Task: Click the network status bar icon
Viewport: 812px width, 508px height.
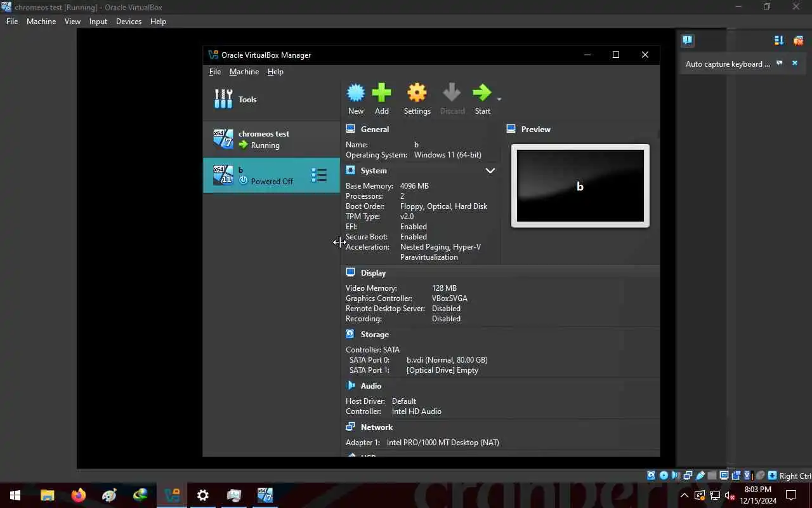Action: pos(688,476)
